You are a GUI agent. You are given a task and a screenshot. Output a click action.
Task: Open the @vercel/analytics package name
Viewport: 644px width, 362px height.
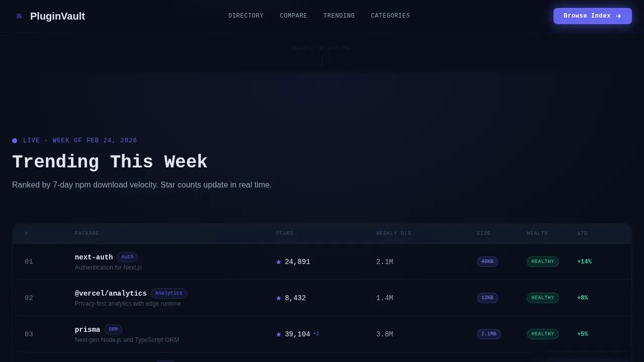111,294
